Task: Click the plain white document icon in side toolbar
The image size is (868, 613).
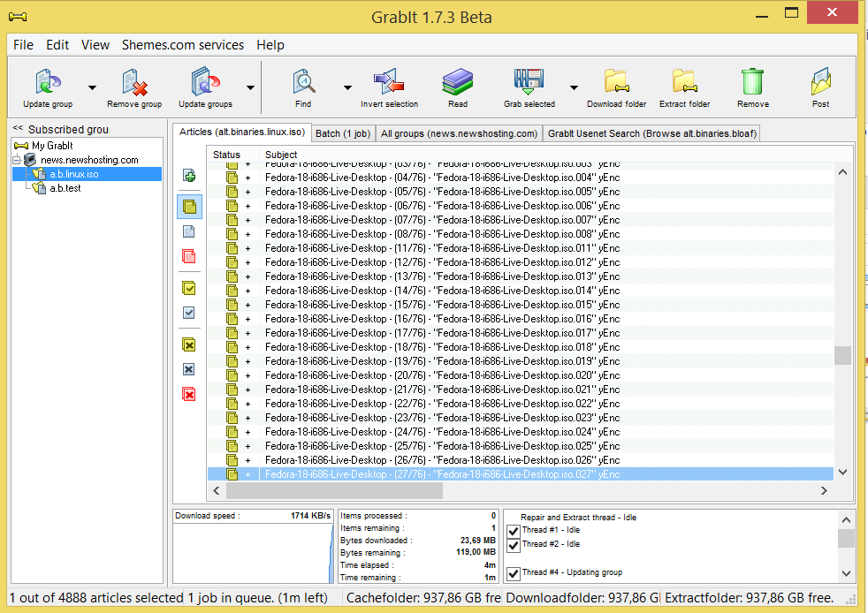Action: click(x=189, y=231)
